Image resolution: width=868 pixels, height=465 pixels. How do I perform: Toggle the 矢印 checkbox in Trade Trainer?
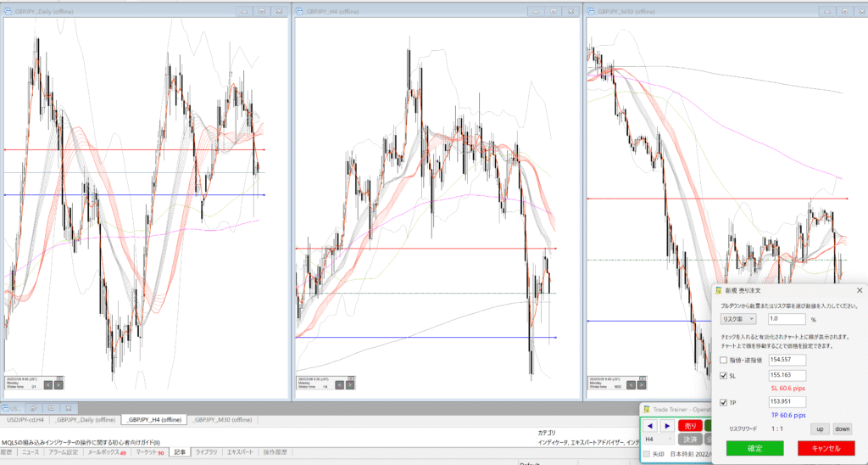647,454
